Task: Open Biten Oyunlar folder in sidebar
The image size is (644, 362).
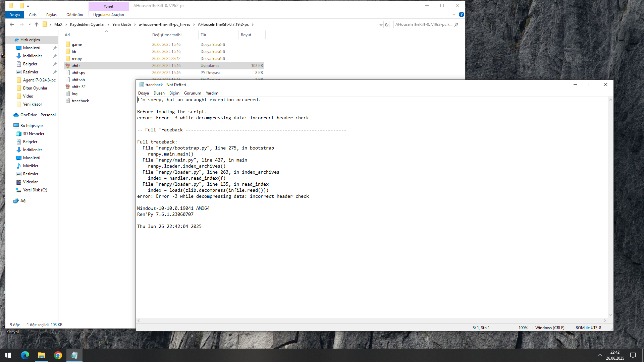Action: pyautogui.click(x=35, y=88)
